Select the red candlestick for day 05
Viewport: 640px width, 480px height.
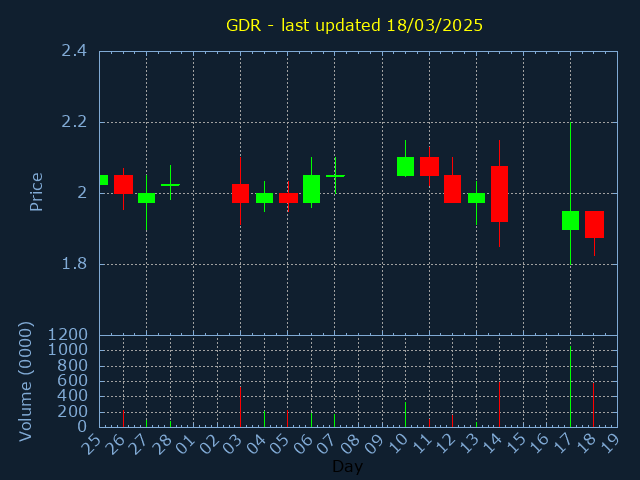coord(288,198)
